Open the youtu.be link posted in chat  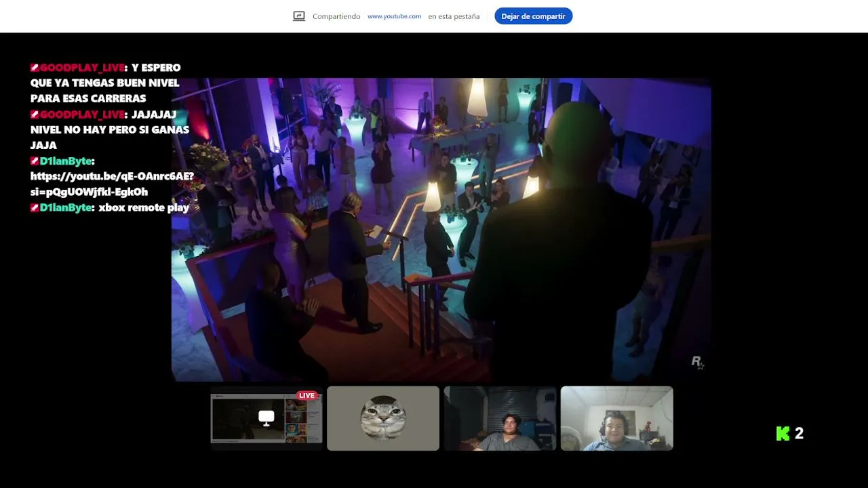112,184
